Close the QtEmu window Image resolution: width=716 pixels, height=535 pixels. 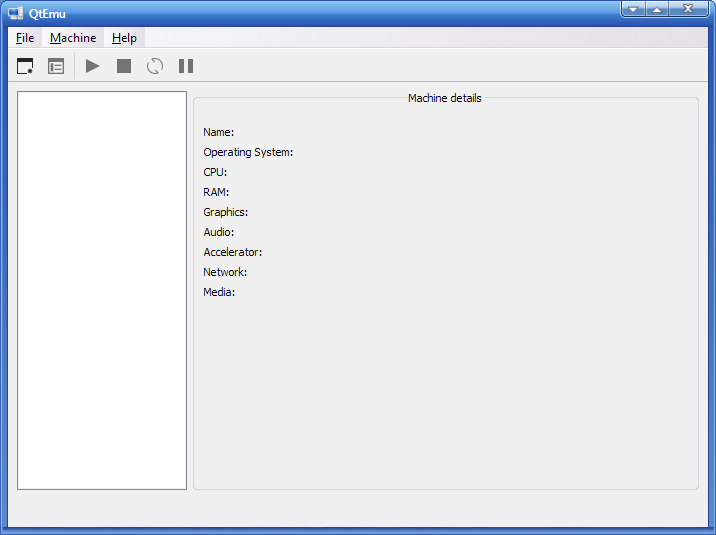point(688,9)
